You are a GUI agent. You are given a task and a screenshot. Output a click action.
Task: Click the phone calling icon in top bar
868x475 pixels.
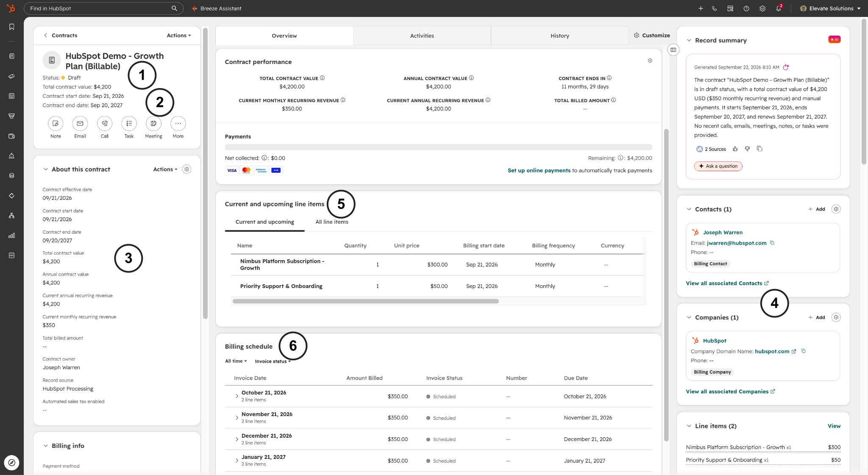tap(715, 8)
